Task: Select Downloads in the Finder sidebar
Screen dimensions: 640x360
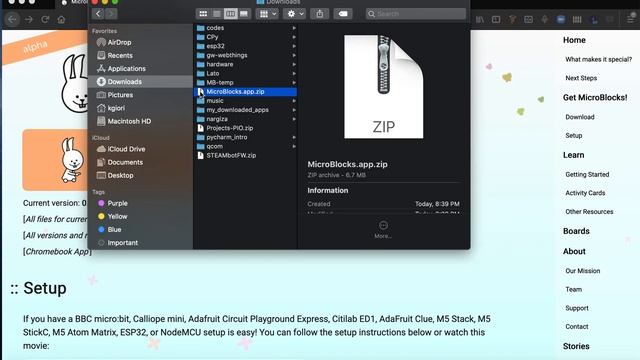Action: (141, 82)
